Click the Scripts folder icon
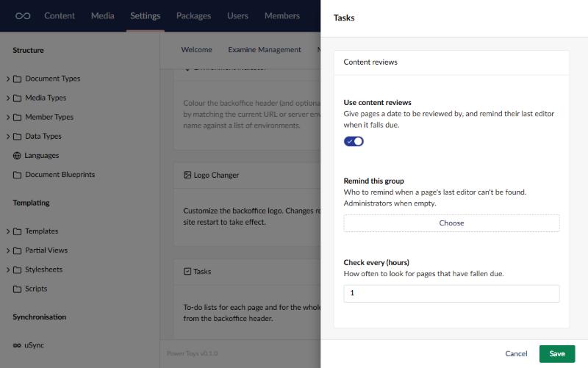This screenshot has height=368, width=588. point(17,289)
